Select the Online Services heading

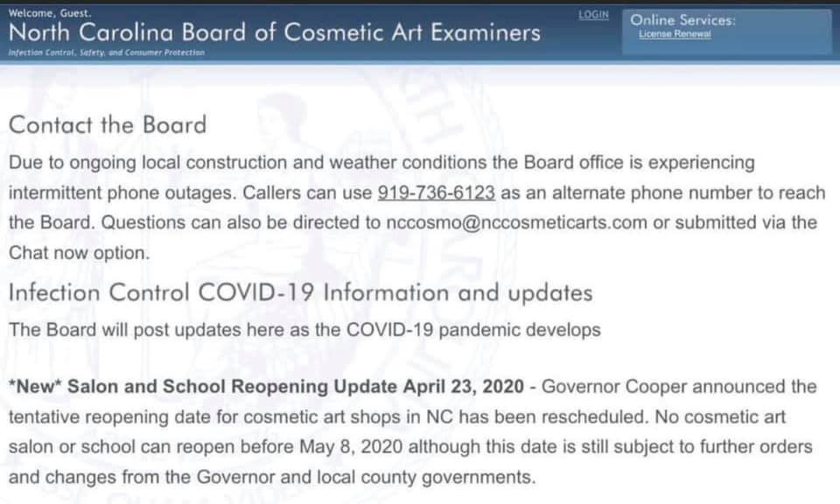coord(682,20)
